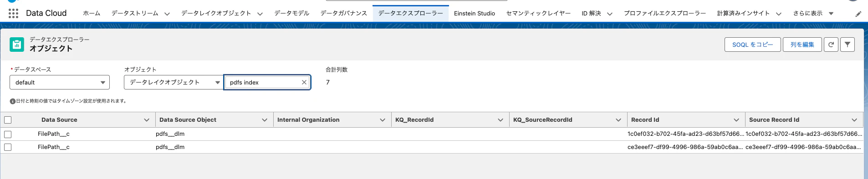
Task: Click pdfs__dlm in the ce3eeef7 row
Action: coord(170,147)
